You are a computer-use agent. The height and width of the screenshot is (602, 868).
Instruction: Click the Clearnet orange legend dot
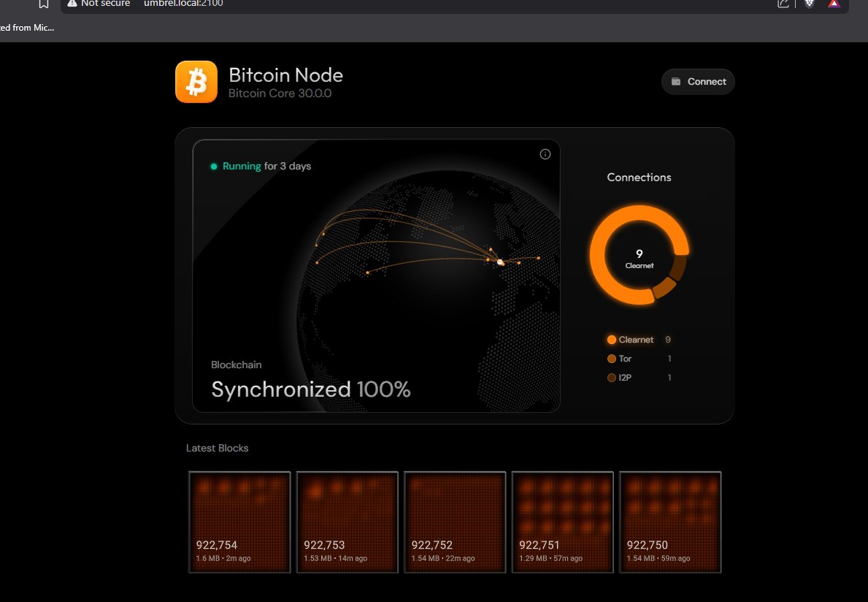[x=612, y=340]
